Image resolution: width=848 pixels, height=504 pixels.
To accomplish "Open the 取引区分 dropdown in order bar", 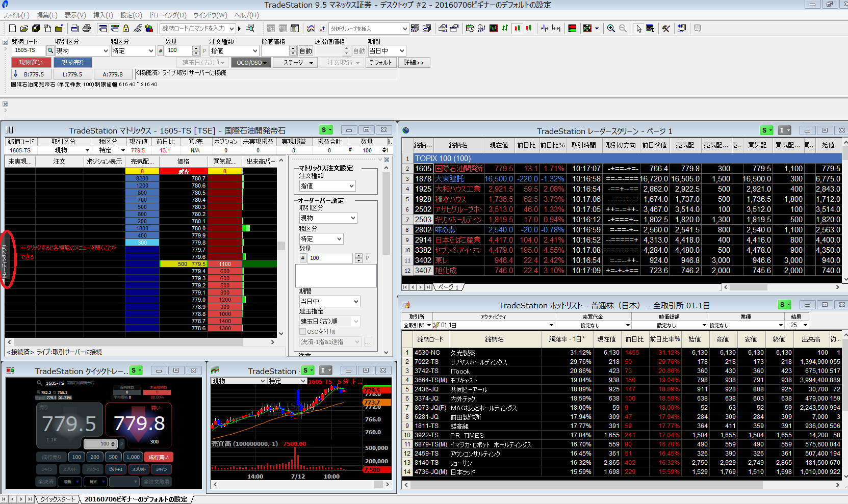I will [x=82, y=50].
